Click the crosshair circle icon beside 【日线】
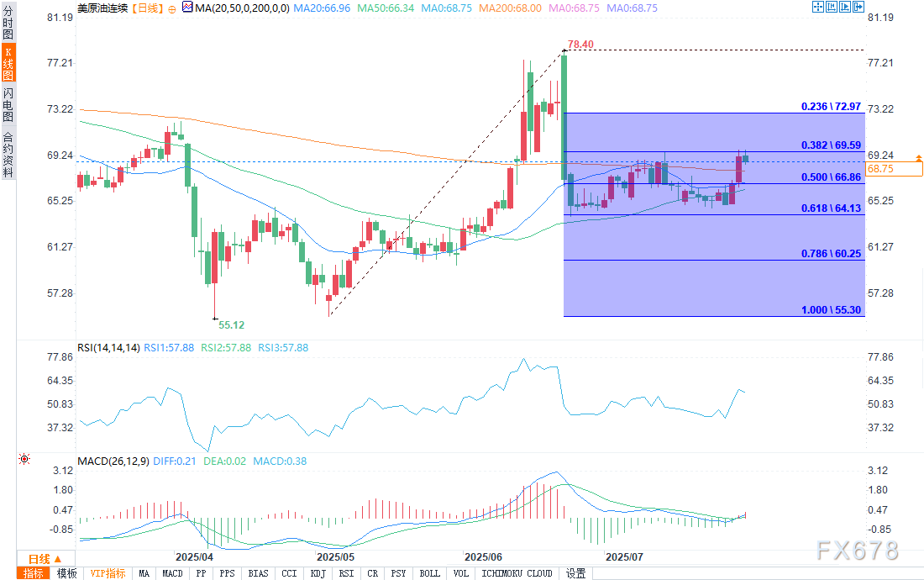Viewport: 924px width, 580px height. pyautogui.click(x=172, y=8)
